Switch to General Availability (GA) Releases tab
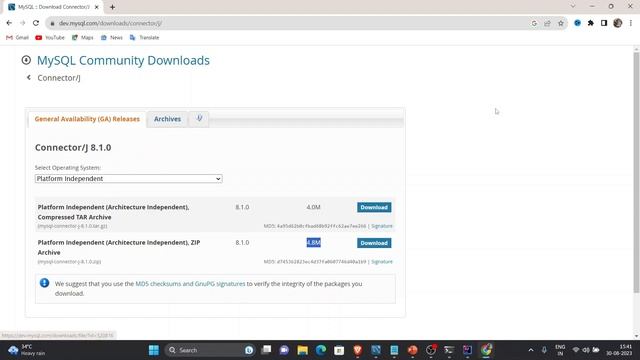This screenshot has height=360, width=640. 87,119
